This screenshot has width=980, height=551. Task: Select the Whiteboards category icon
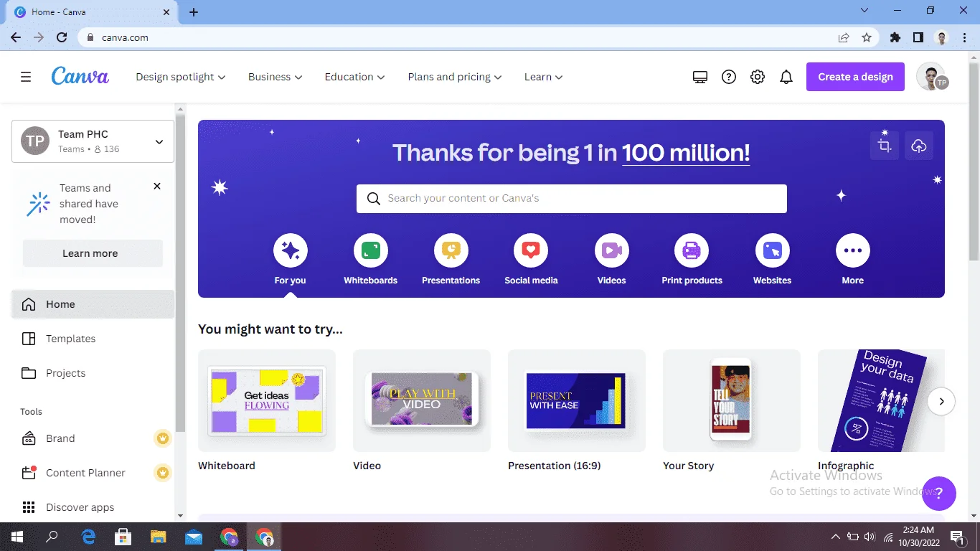(x=371, y=250)
